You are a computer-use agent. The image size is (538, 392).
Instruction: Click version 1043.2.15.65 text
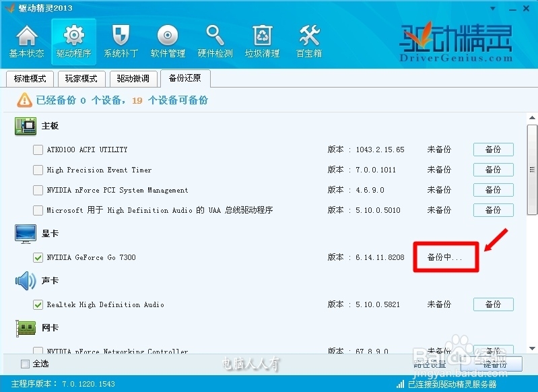380,150
